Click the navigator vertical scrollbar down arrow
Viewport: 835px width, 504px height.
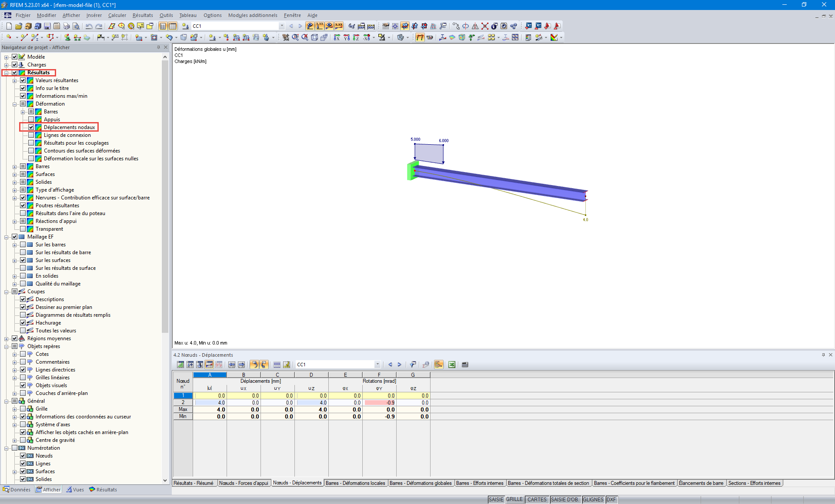165,480
